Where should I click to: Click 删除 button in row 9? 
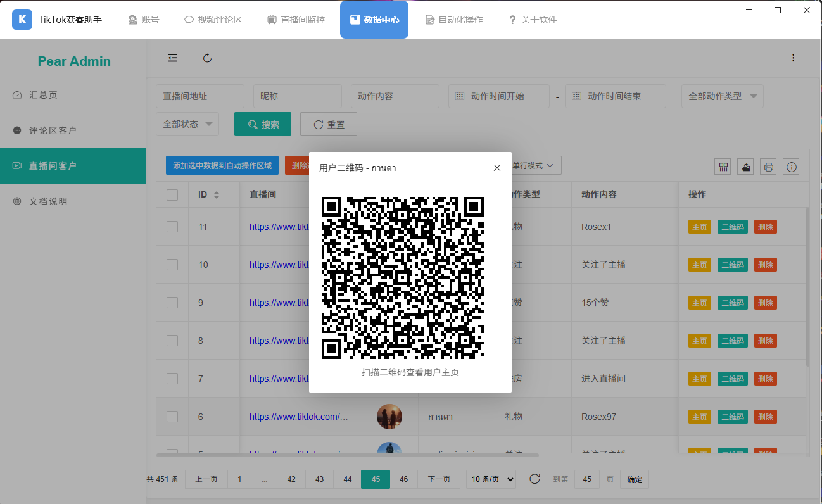(766, 303)
